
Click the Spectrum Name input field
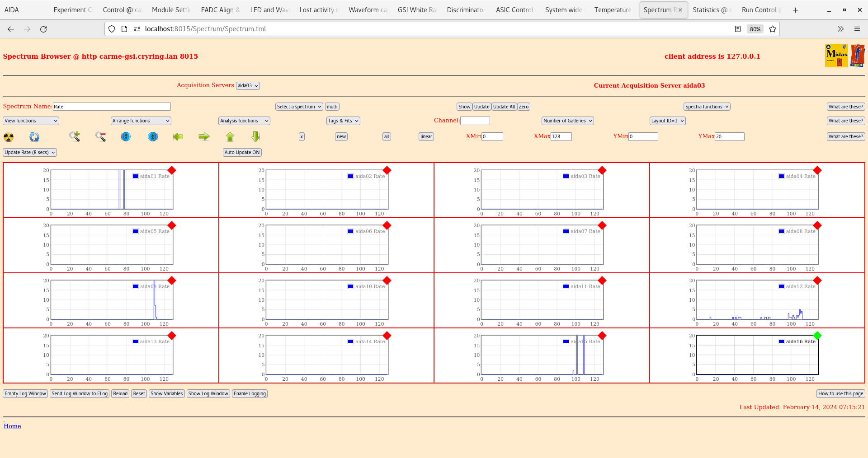(112, 107)
